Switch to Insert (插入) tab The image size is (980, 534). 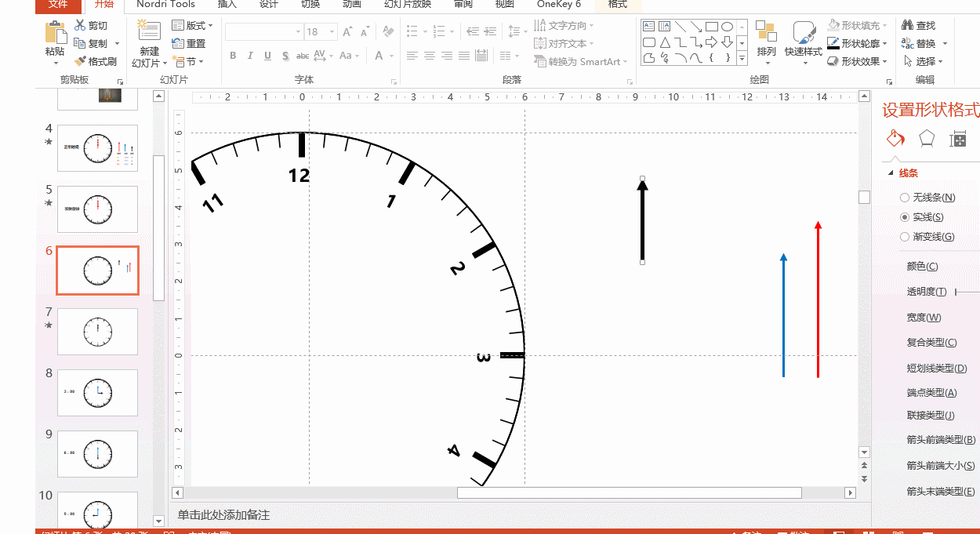coord(227,5)
